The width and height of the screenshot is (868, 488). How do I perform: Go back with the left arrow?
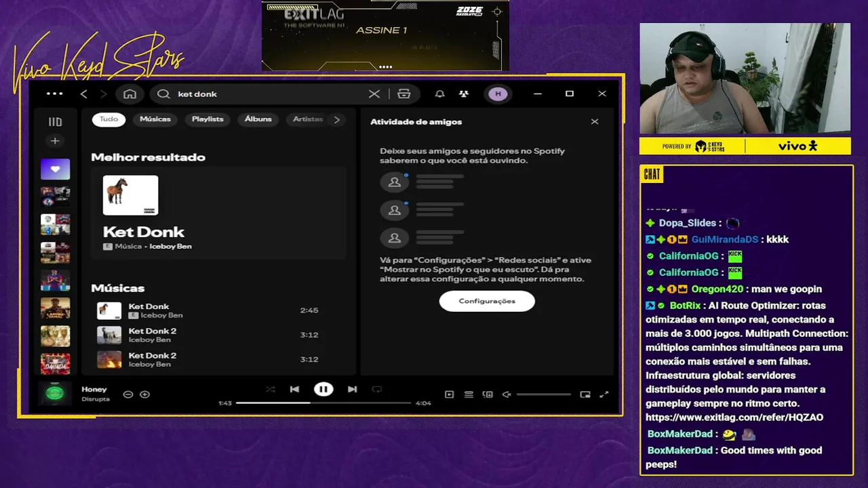point(84,94)
